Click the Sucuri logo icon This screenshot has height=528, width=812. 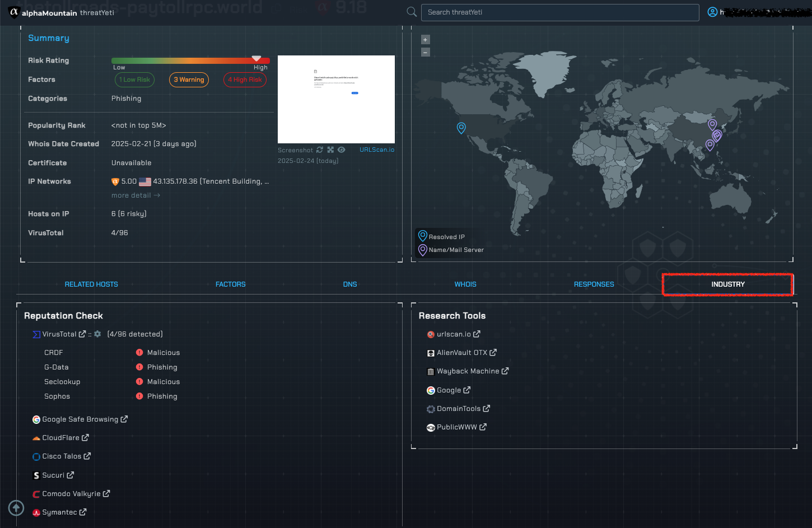(36, 475)
